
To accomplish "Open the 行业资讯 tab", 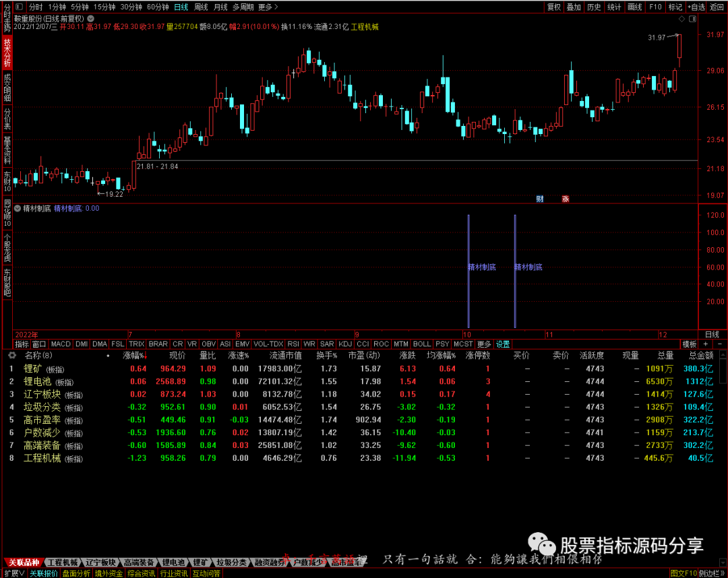I will coord(174,573).
